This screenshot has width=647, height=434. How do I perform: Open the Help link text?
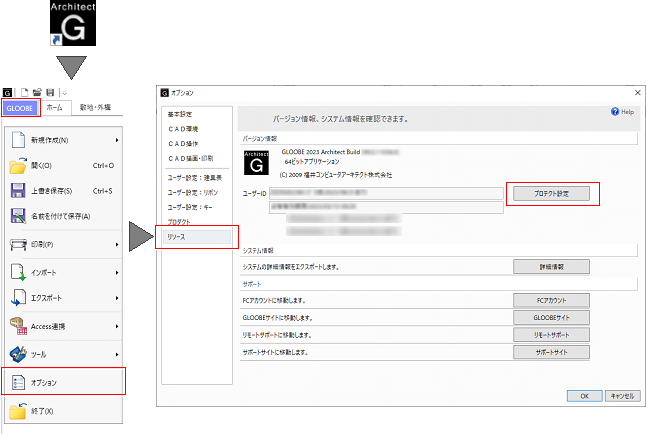pos(628,112)
